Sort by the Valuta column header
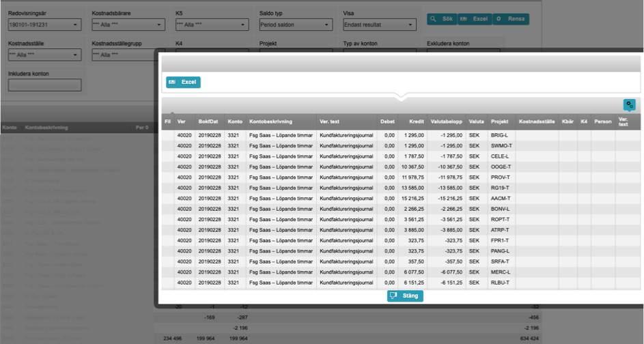 coord(477,121)
